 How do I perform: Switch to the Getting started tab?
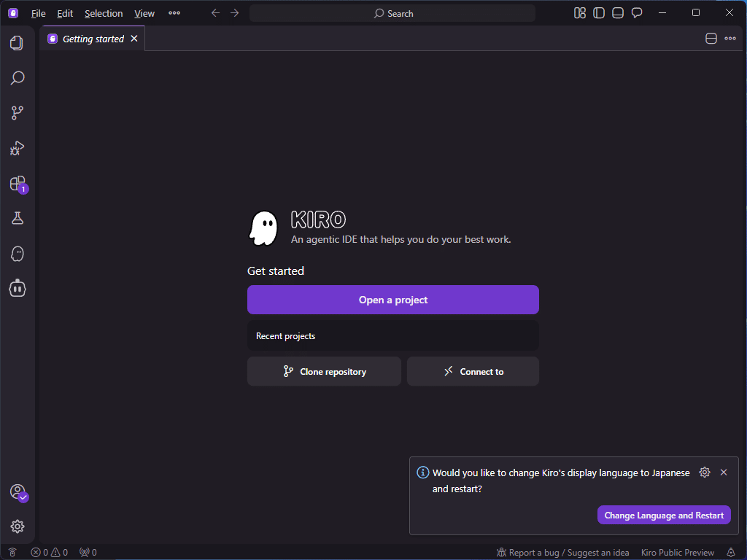click(93, 39)
